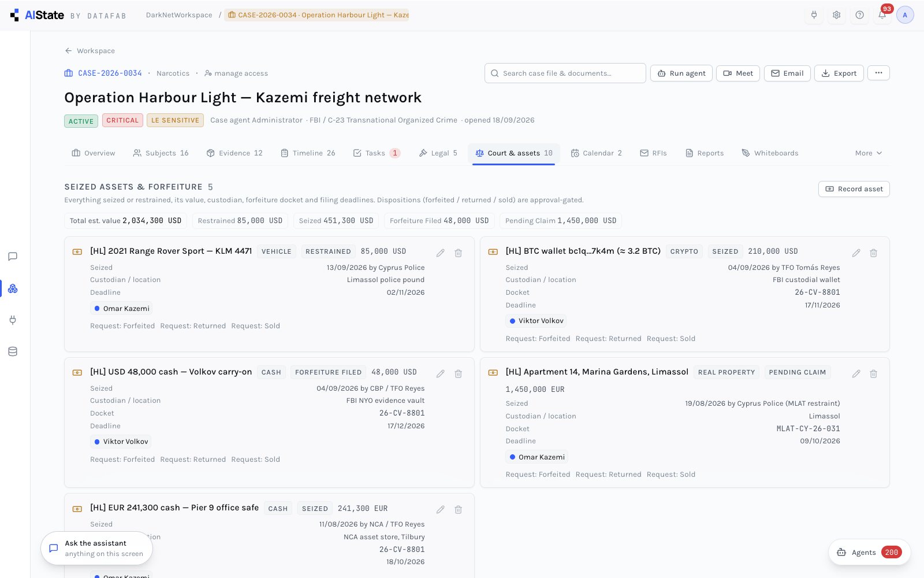Request Forfeited for BTC wallet

pos(538,339)
